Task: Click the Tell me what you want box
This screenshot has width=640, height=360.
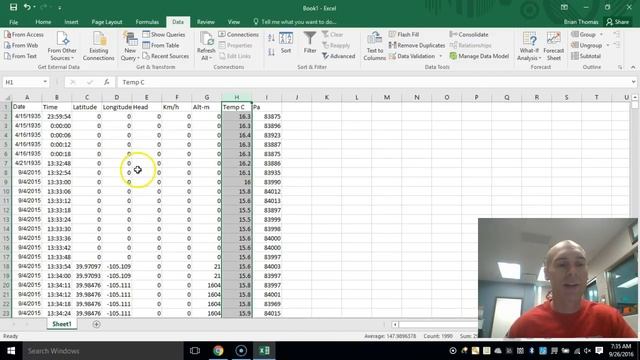Action: [295, 22]
